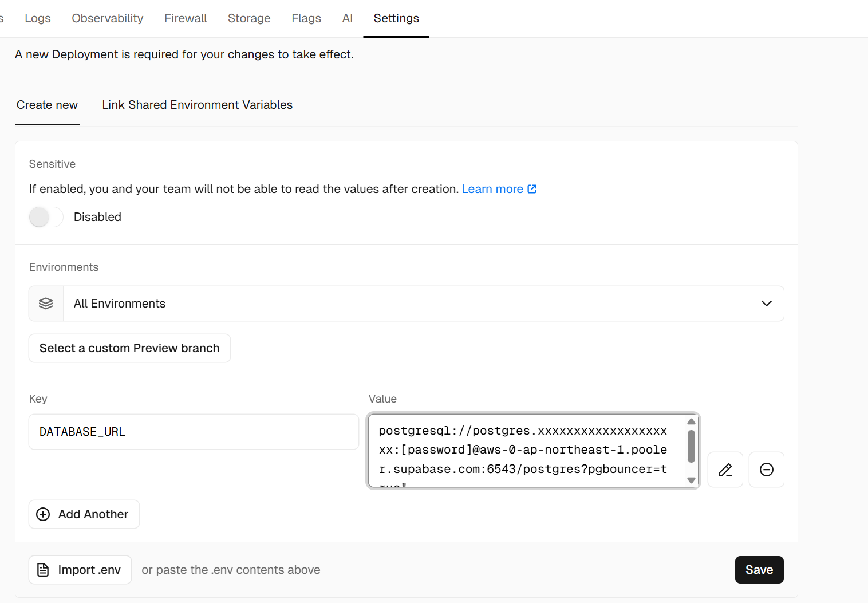Screen dimensions: 868x603
Task: Switch to Link Shared Environment Variables tab
Action: [197, 105]
